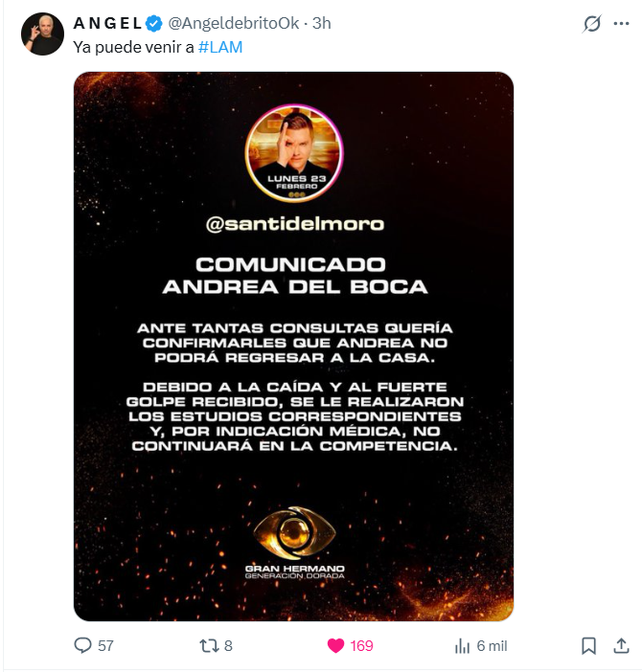The image size is (642, 672).
Task: Toggle the pink heart like icon
Action: [335, 646]
